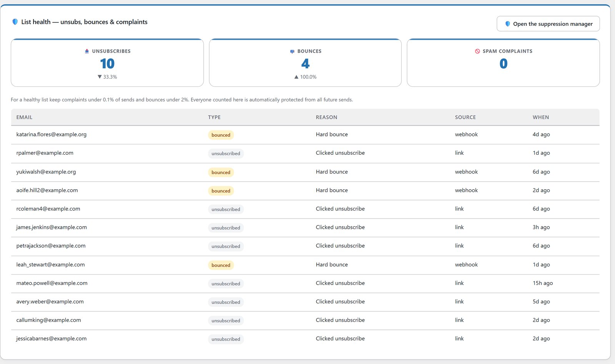
Task: Click the 4d ago timestamp
Action: (x=541, y=134)
